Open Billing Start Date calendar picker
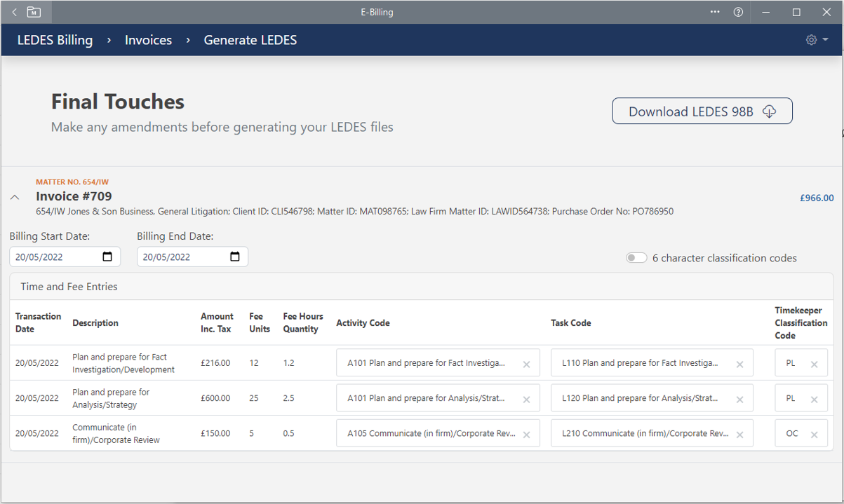The image size is (844, 504). coord(107,257)
